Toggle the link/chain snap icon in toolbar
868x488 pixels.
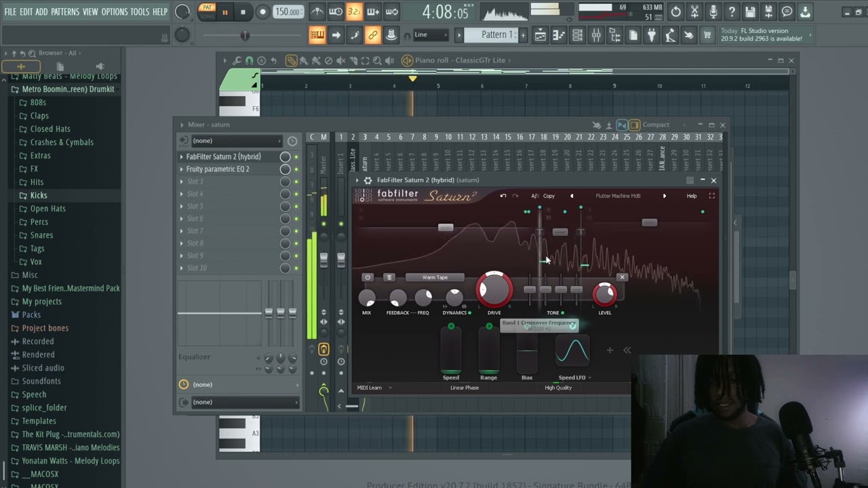372,35
